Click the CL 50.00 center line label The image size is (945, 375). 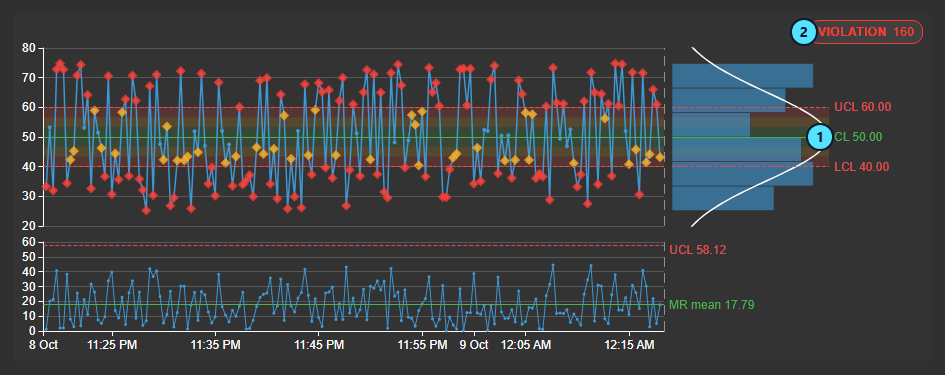[x=858, y=137]
